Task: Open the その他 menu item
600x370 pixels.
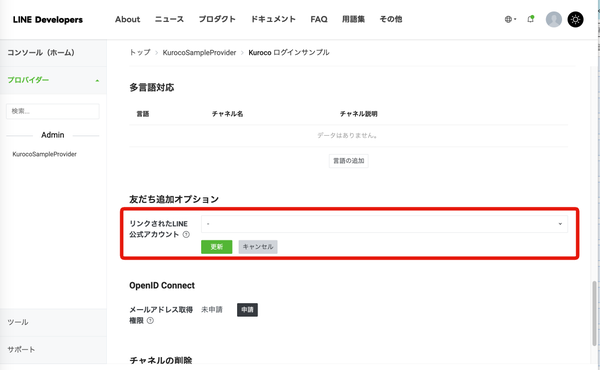Action: click(391, 19)
